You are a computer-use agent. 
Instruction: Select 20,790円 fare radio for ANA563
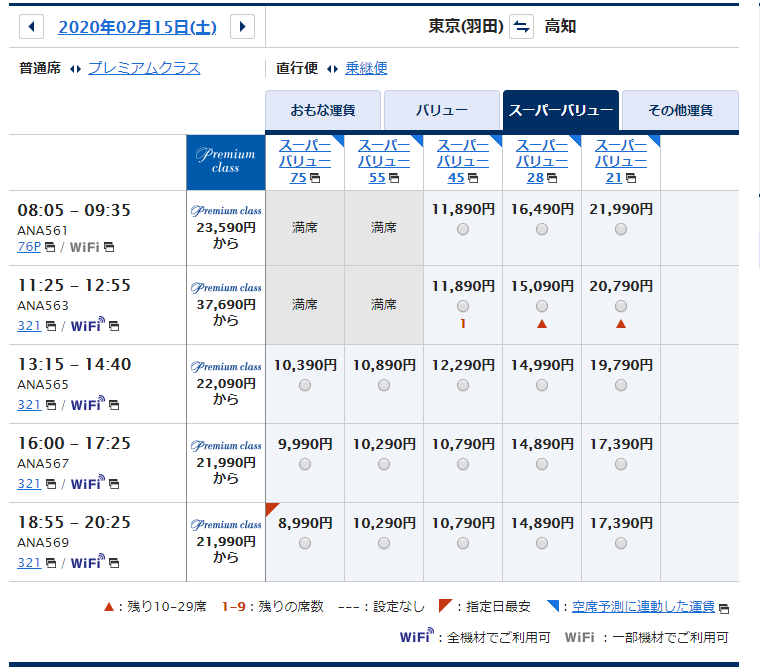pos(621,306)
